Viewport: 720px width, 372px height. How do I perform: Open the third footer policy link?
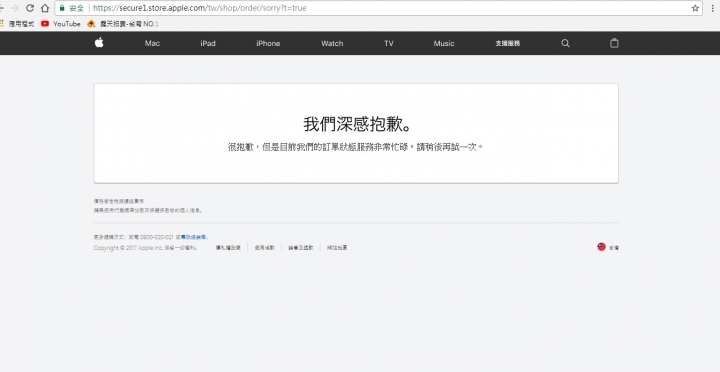coord(301,248)
